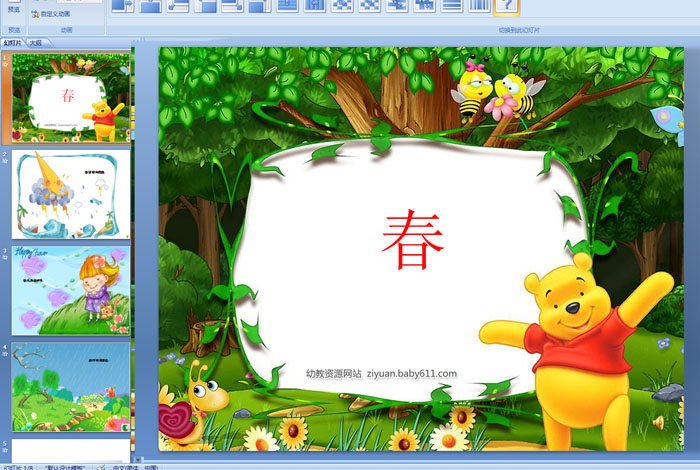Play animation star icon beside slide 4

pos(5,354)
